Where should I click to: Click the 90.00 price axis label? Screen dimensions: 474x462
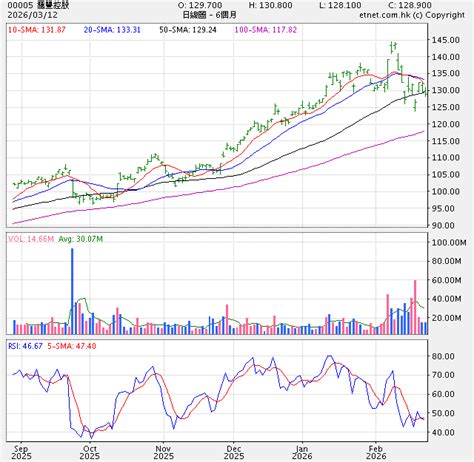443,226
